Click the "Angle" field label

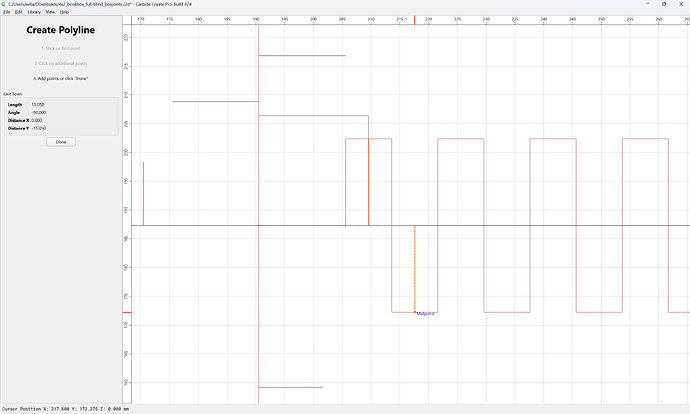[14, 113]
